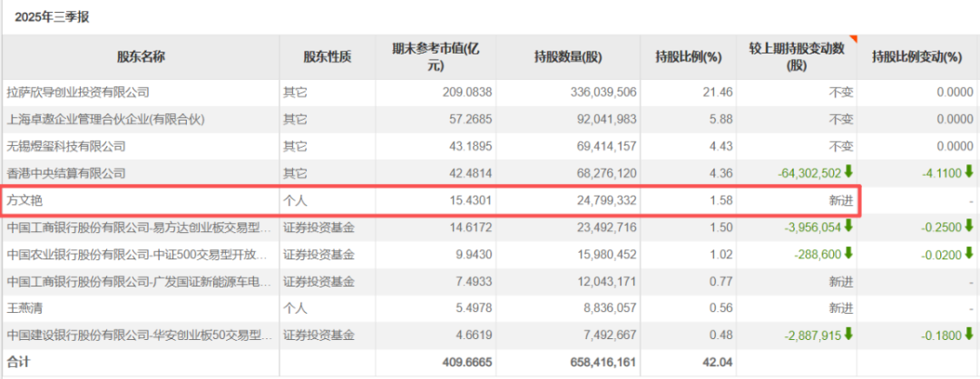Click total share count 658,416,161

(602, 362)
